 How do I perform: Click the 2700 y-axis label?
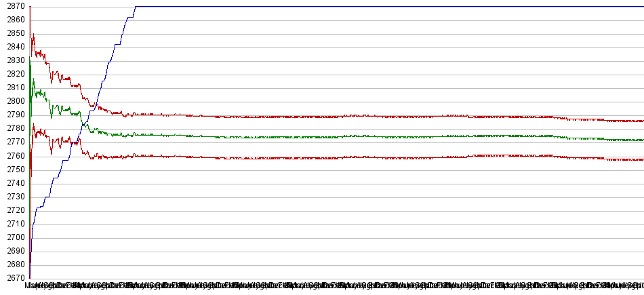pyautogui.click(x=13, y=237)
